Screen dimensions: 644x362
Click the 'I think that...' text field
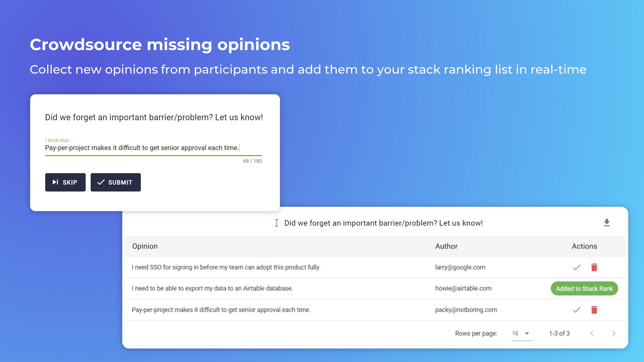[x=153, y=148]
